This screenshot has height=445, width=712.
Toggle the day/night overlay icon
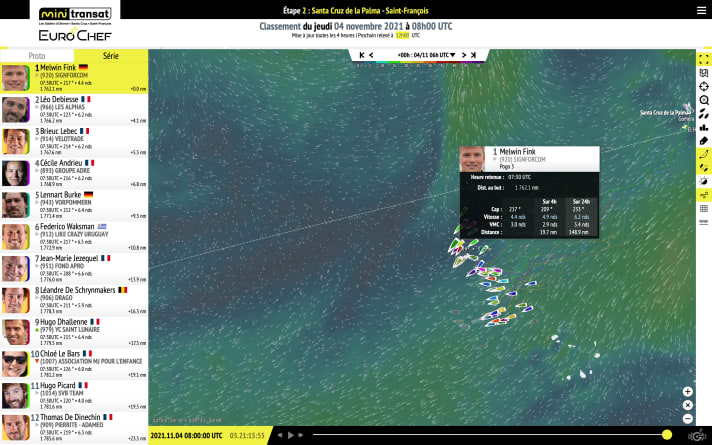(x=704, y=181)
